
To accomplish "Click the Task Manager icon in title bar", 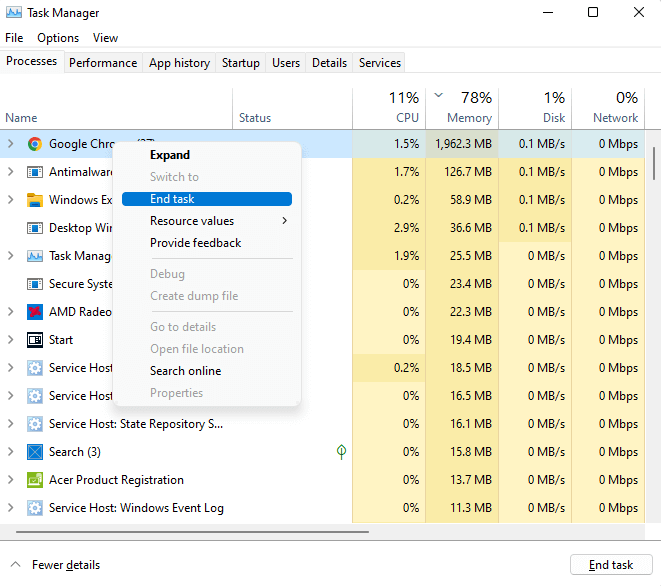I will click(x=13, y=13).
